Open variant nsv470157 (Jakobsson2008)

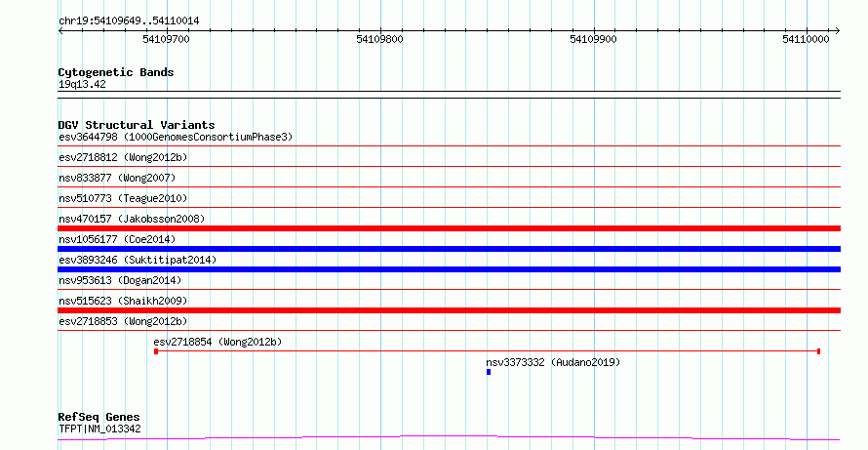click(132, 219)
